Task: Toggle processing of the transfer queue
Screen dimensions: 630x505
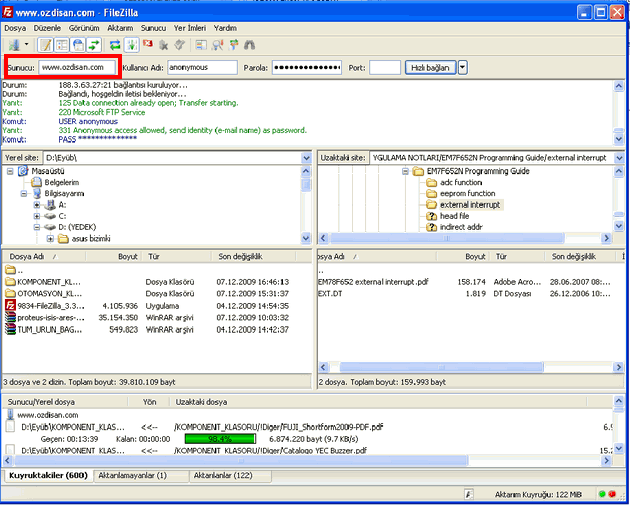Action: 131,45
